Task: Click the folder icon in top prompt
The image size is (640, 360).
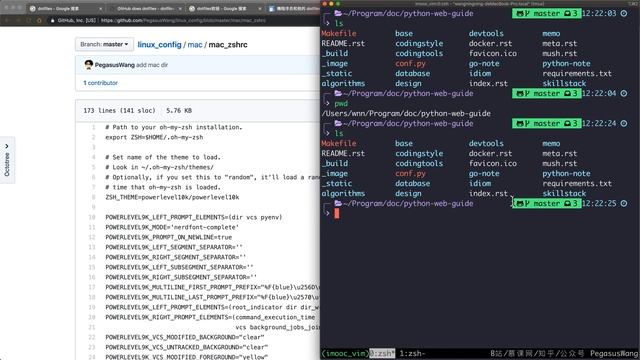Action: [338, 13]
